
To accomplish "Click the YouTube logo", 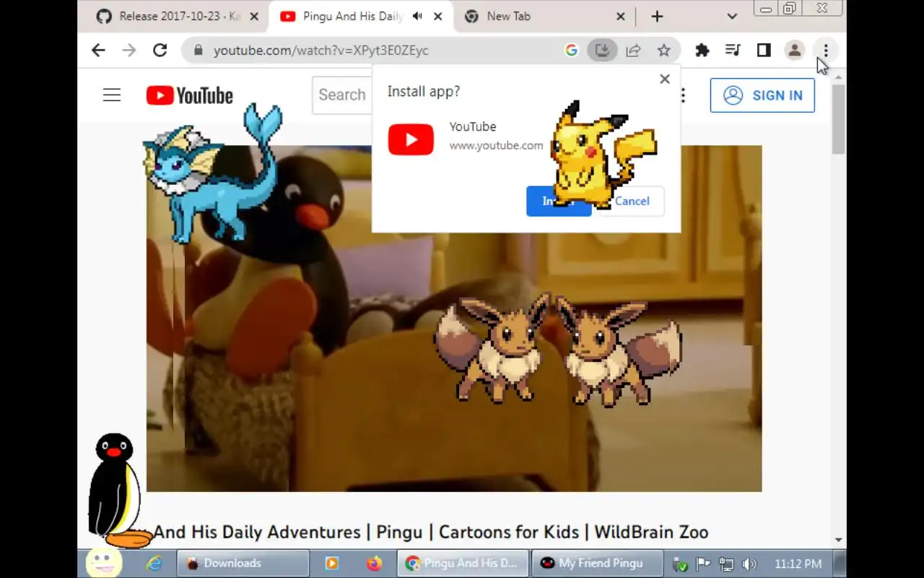I will (189, 95).
